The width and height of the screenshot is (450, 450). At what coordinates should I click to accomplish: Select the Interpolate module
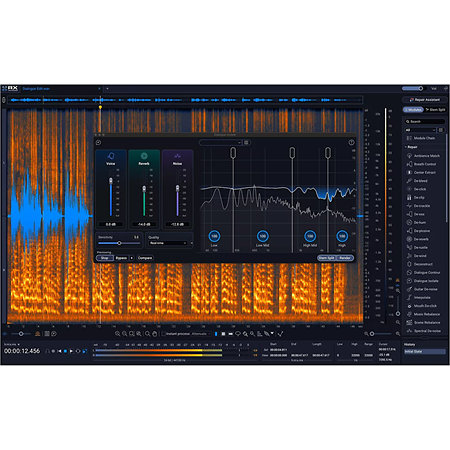[x=419, y=297]
